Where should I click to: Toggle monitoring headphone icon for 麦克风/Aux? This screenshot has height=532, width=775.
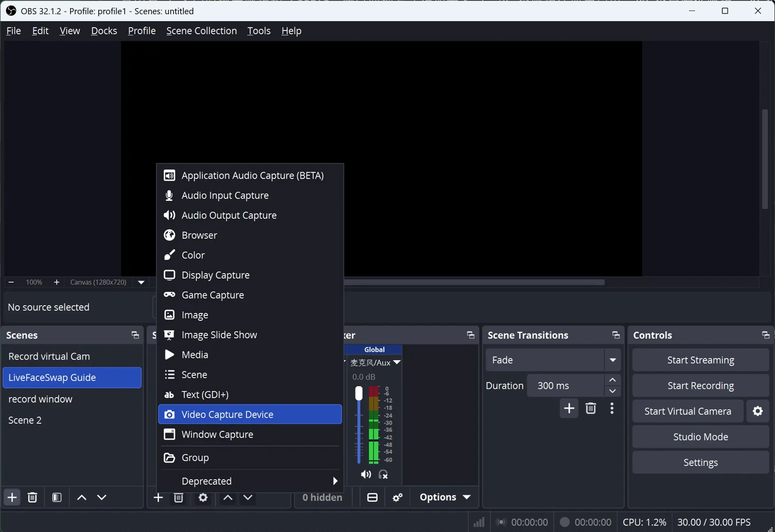pyautogui.click(x=383, y=475)
